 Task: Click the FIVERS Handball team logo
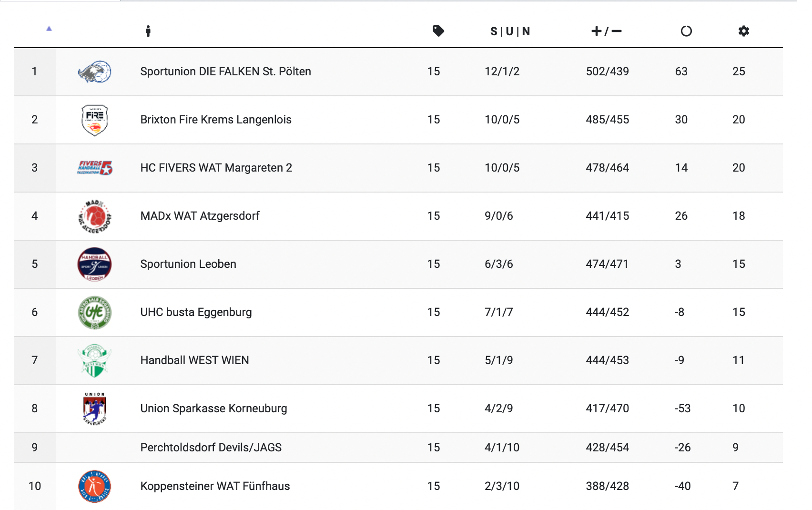coord(94,168)
